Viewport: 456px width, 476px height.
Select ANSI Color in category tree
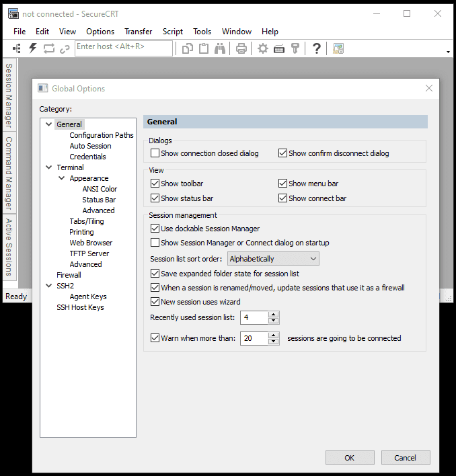pyautogui.click(x=100, y=189)
